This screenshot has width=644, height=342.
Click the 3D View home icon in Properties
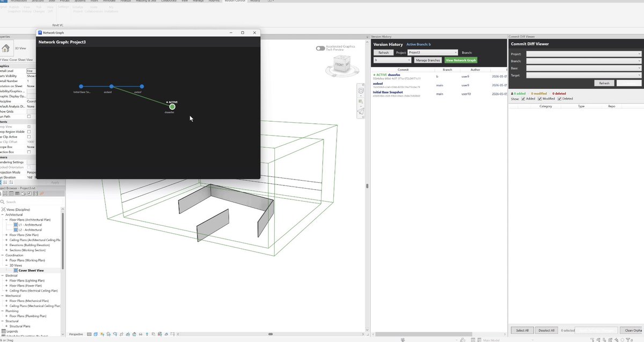click(5, 48)
